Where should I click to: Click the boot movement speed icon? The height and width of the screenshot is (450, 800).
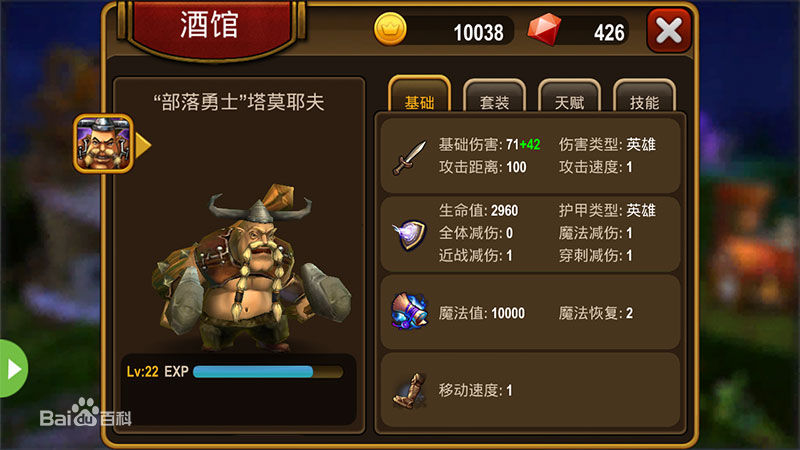(409, 391)
